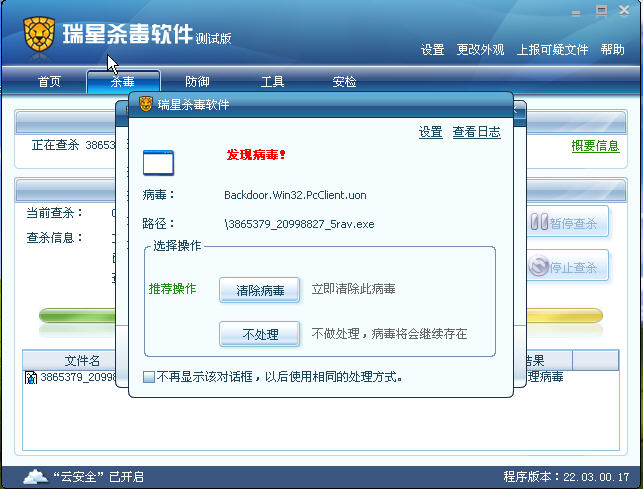Click the Rising lion shield logo
The height and width of the screenshot is (489, 643).
39,34
